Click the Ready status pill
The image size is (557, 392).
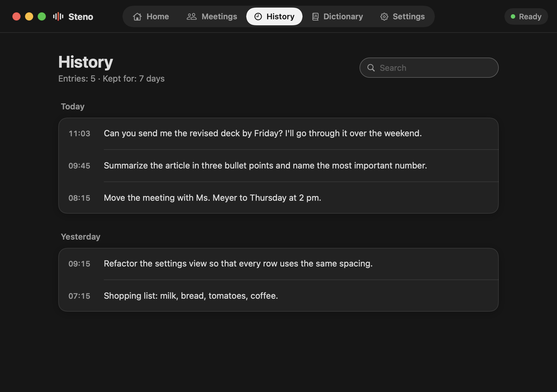pos(526,16)
